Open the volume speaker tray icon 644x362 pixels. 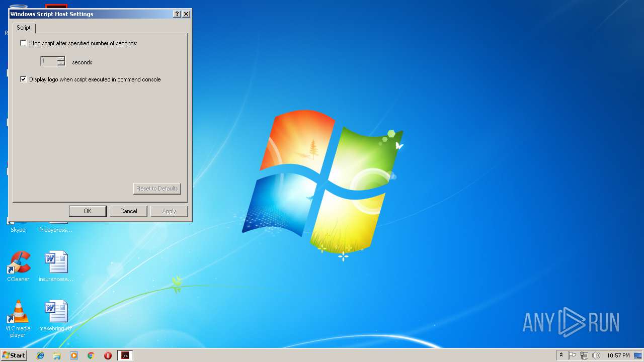tap(596, 355)
